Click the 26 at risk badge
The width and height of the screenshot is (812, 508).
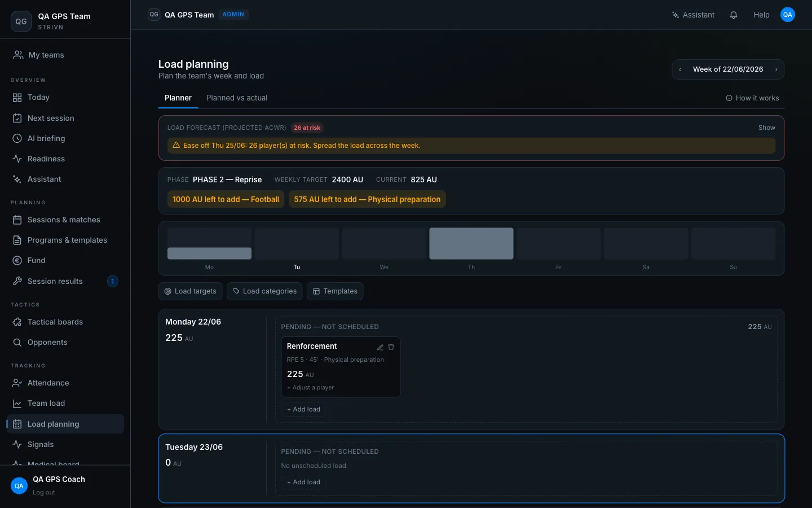pos(307,128)
